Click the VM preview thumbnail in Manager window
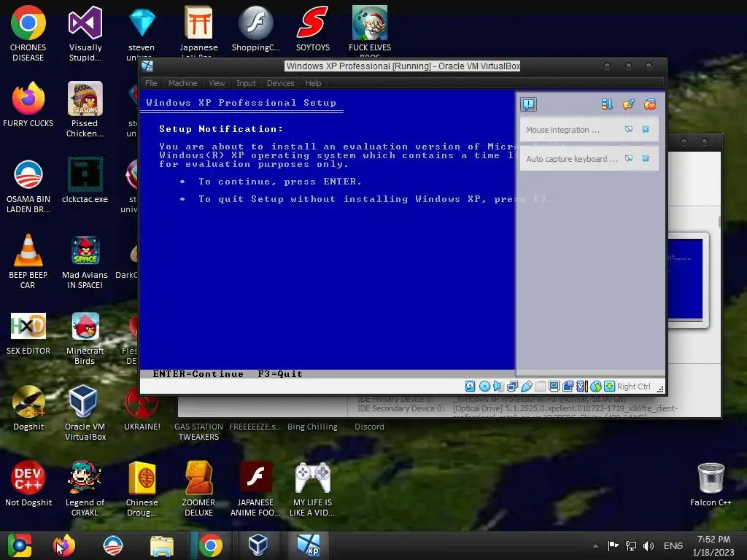The height and width of the screenshot is (560, 747). point(685,279)
